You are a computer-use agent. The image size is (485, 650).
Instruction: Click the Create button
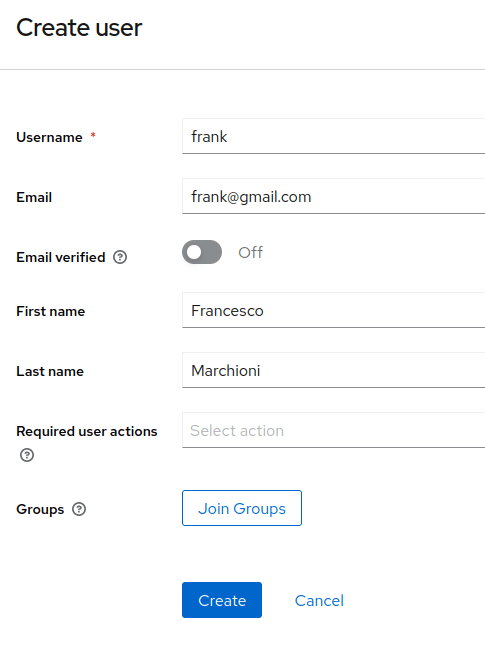222,600
